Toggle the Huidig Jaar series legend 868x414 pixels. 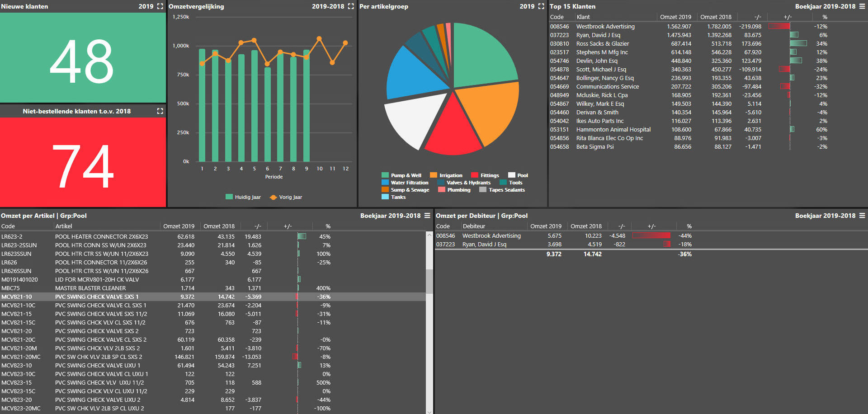point(243,197)
